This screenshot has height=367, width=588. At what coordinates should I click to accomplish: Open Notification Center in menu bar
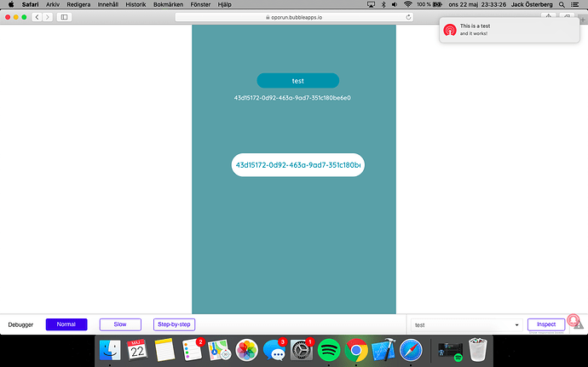point(574,4)
